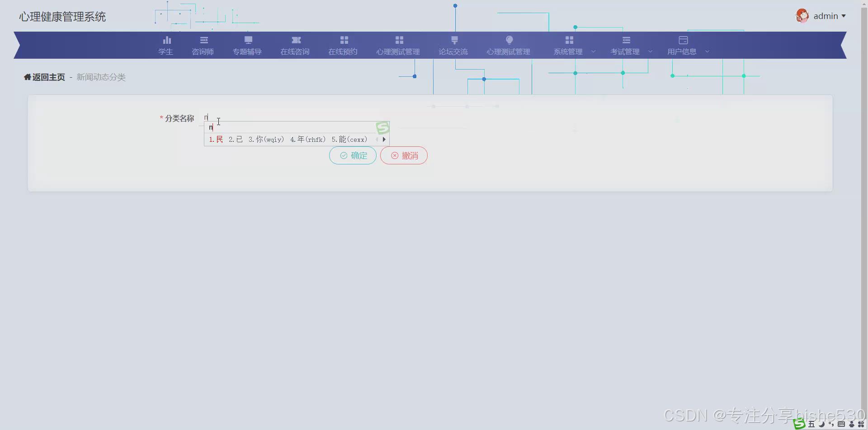
Task: Open 心理测试管理 item left of 论坛交流
Action: (398, 46)
